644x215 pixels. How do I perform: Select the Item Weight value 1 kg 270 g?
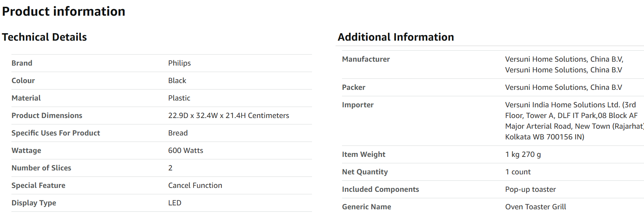pos(523,154)
